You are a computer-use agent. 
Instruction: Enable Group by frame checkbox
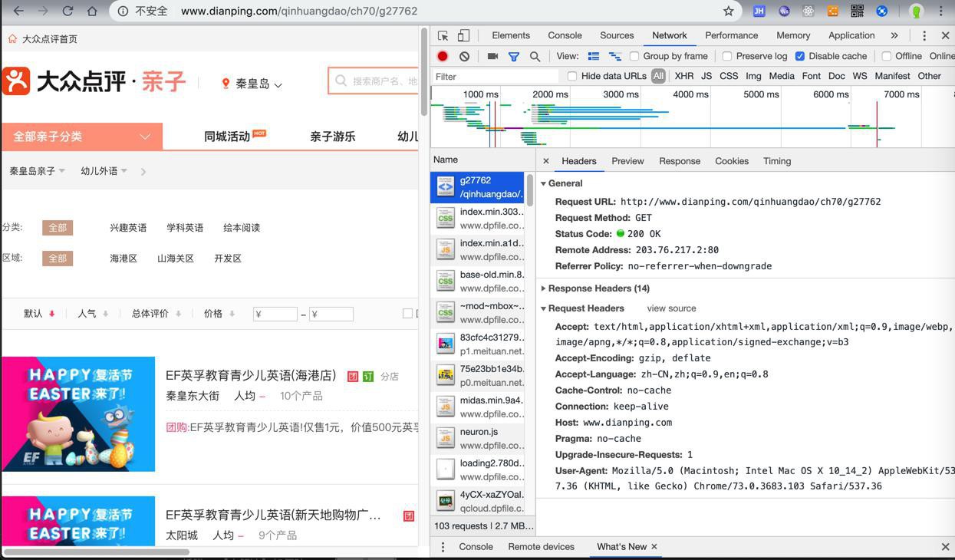pos(634,56)
